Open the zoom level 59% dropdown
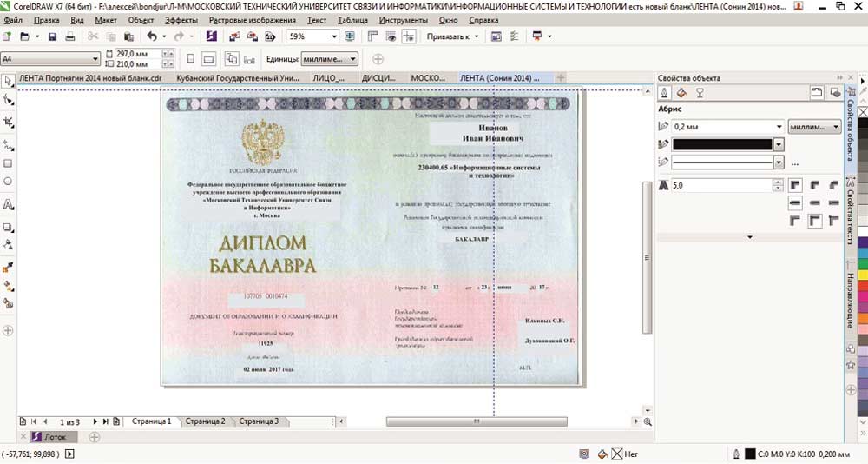 click(x=334, y=36)
